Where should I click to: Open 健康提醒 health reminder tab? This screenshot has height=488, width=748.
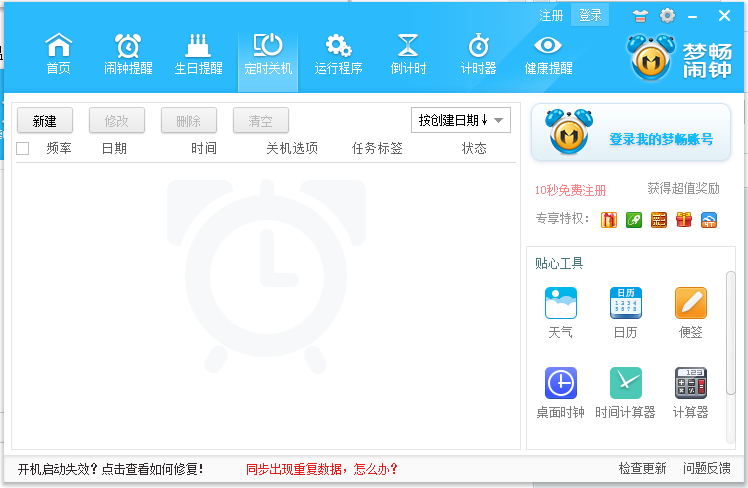click(548, 54)
